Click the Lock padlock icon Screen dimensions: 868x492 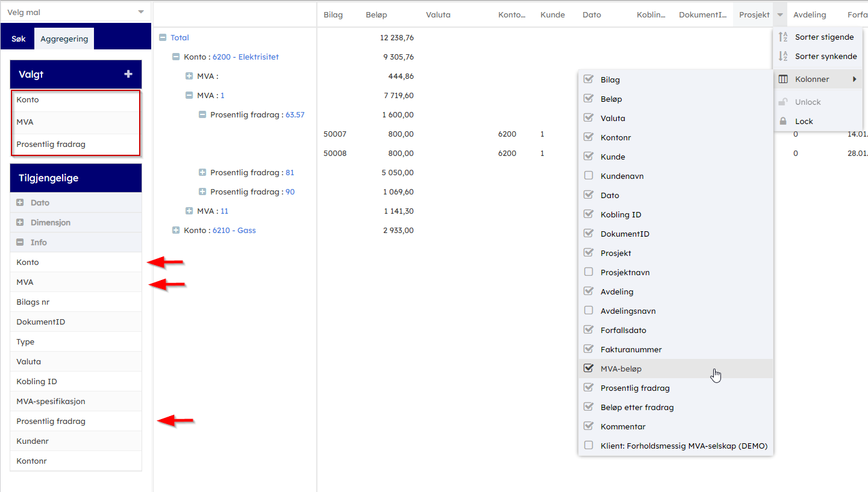(x=783, y=121)
